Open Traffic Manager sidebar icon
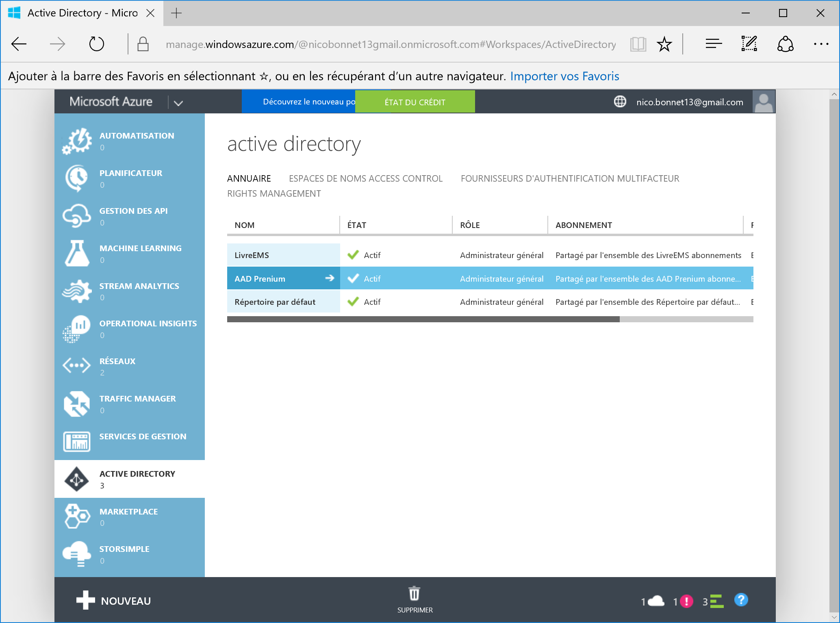 pyautogui.click(x=77, y=404)
